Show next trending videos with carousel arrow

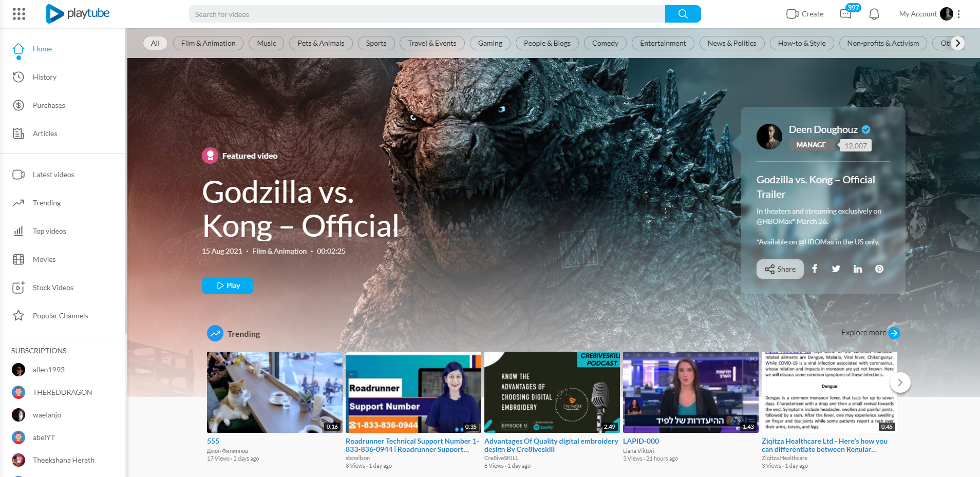point(900,383)
